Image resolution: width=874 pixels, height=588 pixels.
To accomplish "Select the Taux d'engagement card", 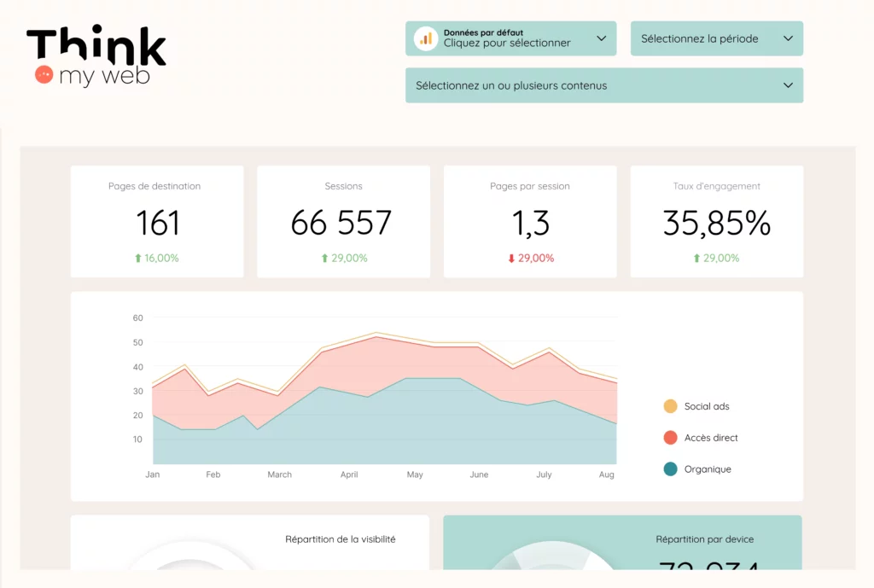I will pos(716,221).
